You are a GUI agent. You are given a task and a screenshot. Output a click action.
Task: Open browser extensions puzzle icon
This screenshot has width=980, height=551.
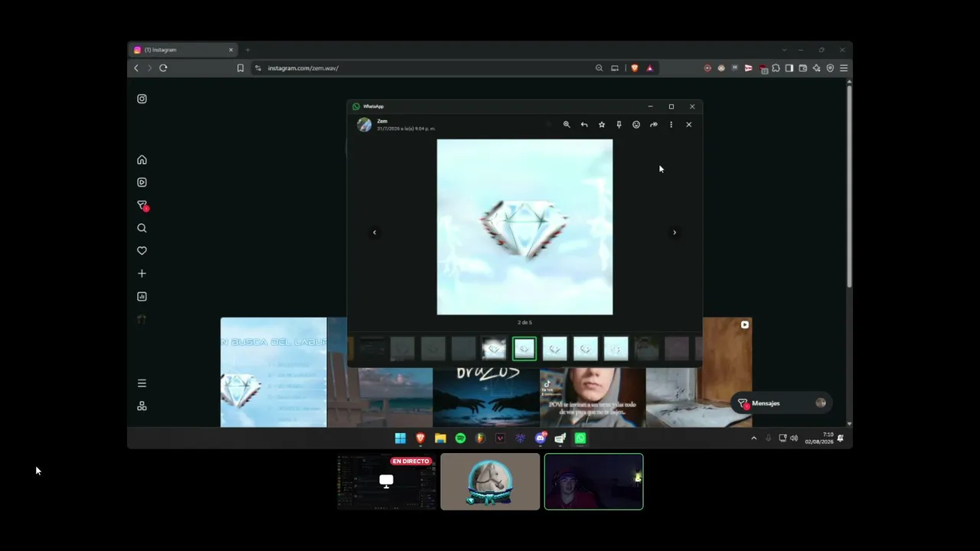(776, 68)
